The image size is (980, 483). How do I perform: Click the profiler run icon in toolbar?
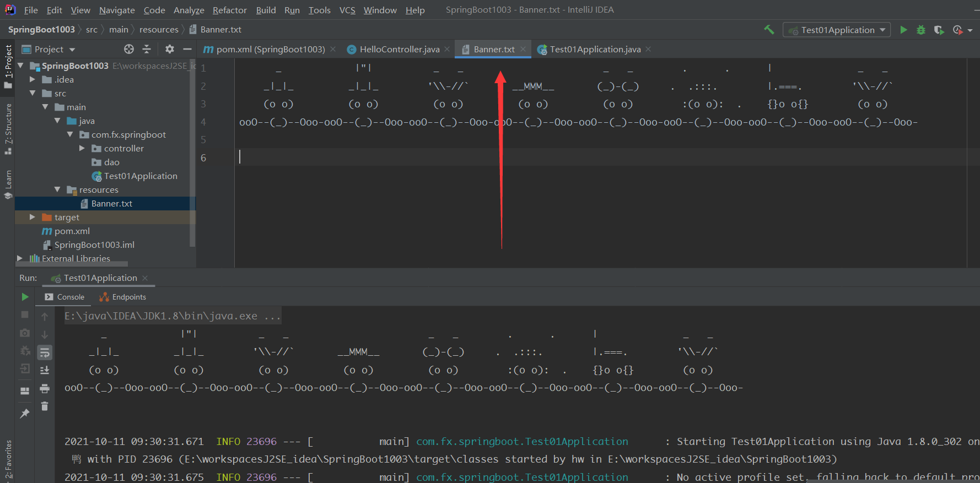(x=957, y=30)
